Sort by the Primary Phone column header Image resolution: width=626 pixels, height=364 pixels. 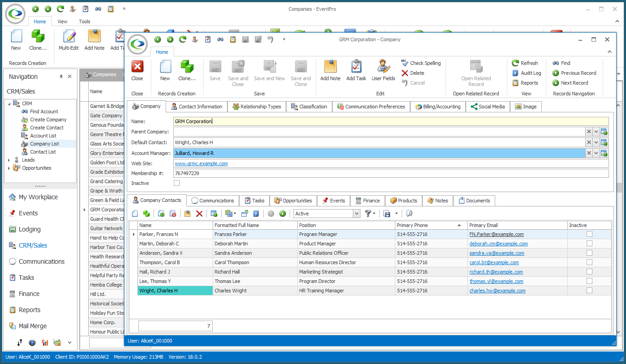(x=431, y=225)
